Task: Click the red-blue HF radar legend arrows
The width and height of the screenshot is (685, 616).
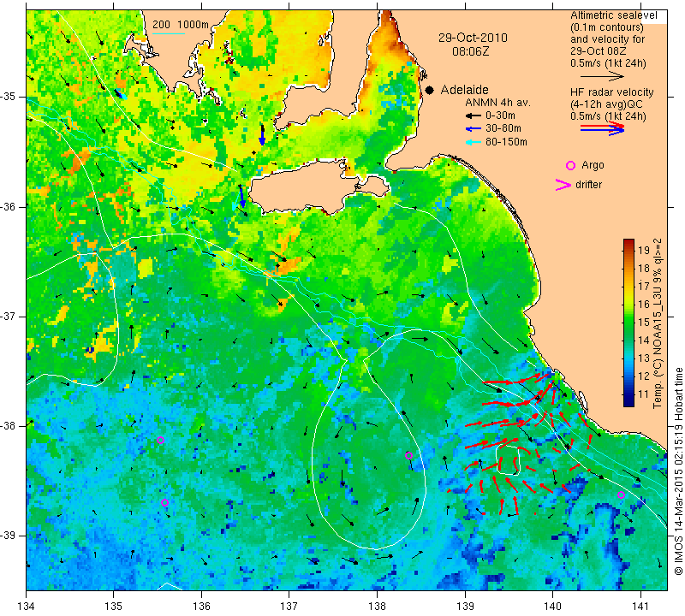Action: click(x=602, y=128)
